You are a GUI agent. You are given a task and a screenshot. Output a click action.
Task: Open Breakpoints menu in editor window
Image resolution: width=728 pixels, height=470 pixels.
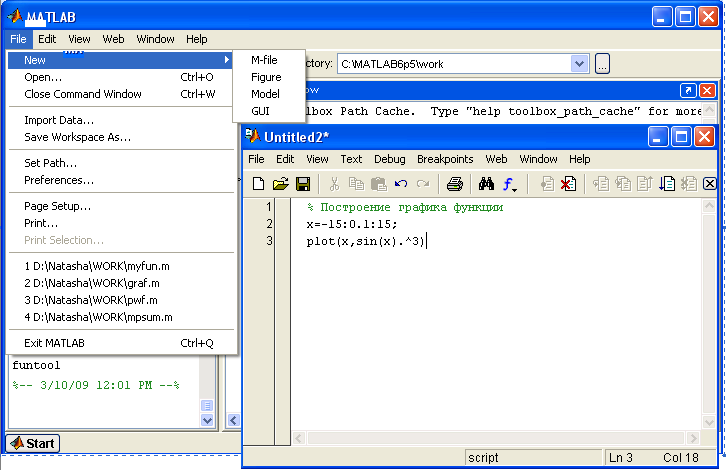pyautogui.click(x=445, y=159)
